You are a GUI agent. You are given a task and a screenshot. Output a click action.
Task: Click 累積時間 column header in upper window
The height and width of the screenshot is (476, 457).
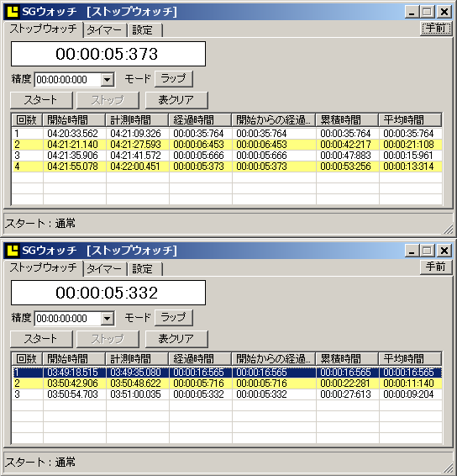(347, 120)
